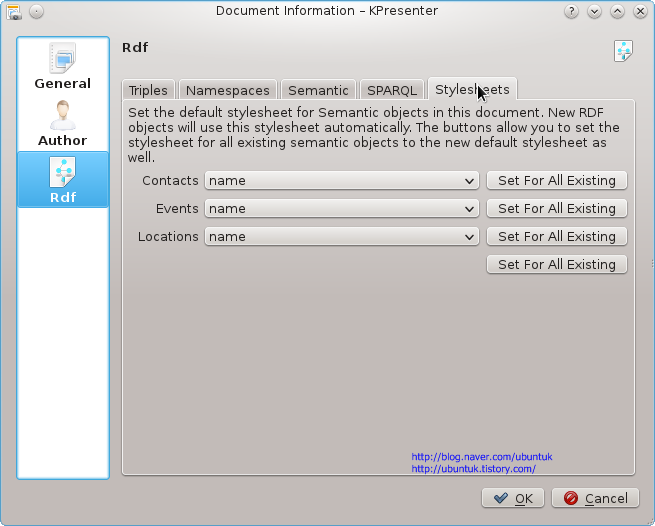
Task: Click Set For All Existing for Events
Action: point(557,208)
